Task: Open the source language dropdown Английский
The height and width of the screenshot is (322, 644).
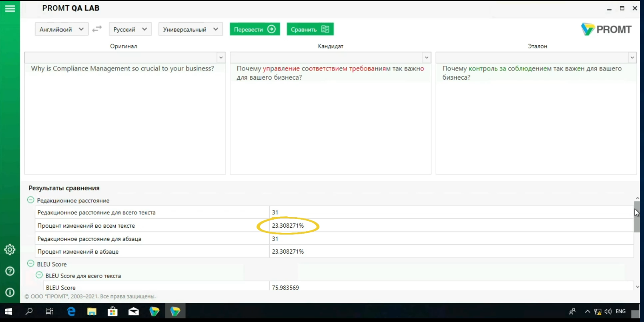Action: tap(61, 29)
